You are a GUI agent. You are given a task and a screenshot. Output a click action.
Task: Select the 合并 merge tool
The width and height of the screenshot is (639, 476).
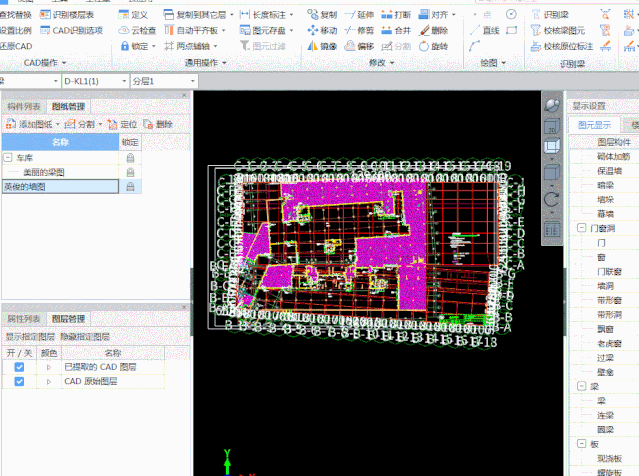click(x=396, y=31)
